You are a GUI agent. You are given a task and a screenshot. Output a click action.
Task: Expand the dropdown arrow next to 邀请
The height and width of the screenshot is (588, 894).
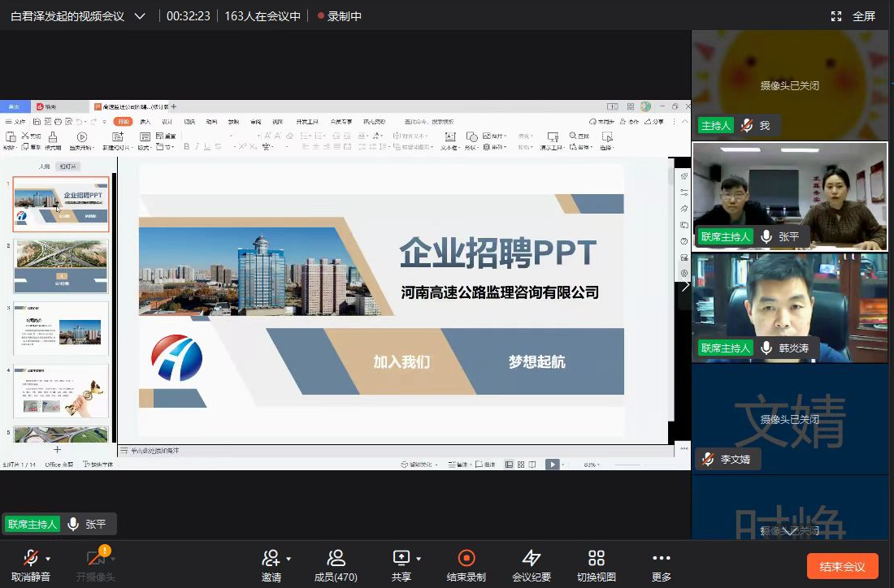(289, 559)
